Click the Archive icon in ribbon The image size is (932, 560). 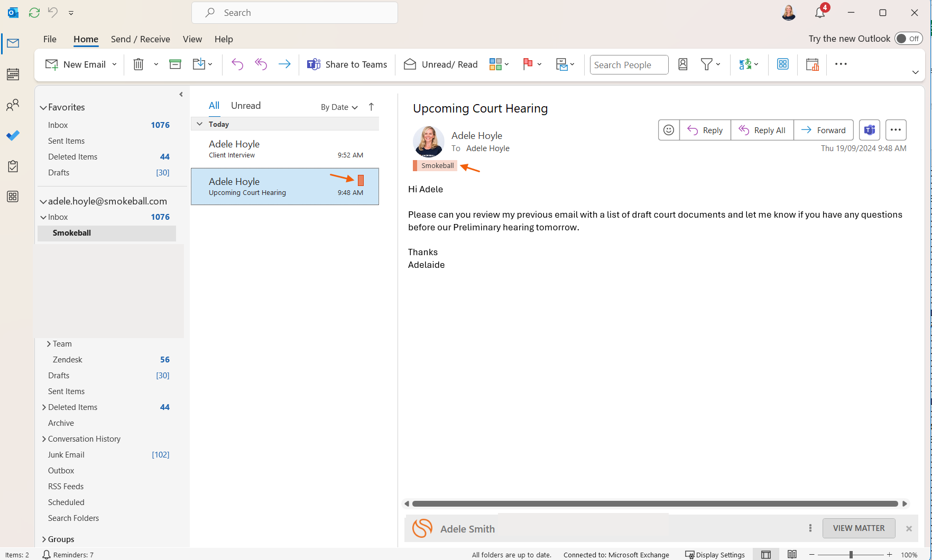click(x=175, y=64)
